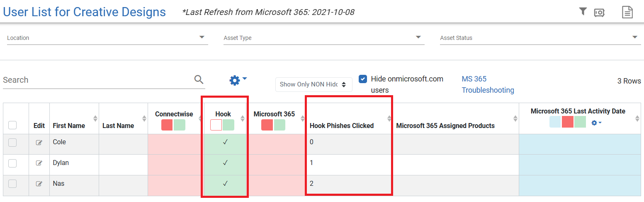
Task: Select the checkbox for Dylan's row
Action: [12, 163]
